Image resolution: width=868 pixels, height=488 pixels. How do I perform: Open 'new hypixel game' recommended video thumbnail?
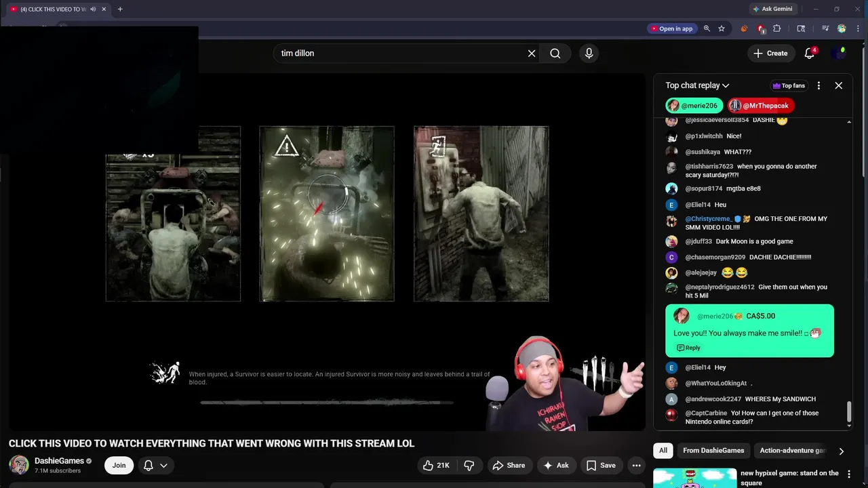tap(694, 478)
